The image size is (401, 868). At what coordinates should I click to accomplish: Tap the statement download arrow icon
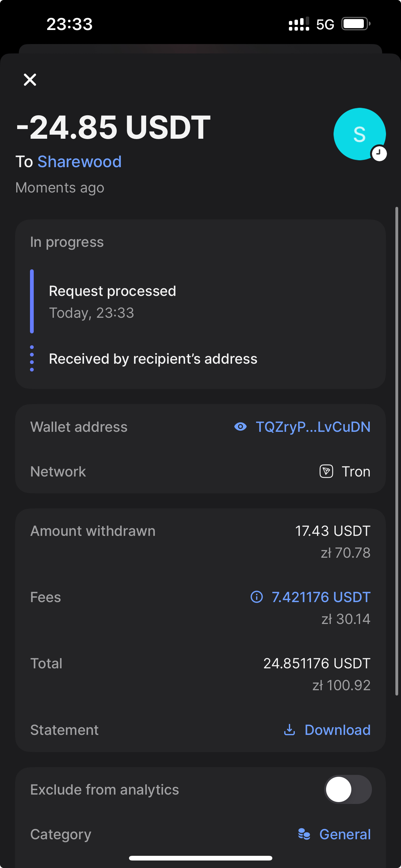290,730
